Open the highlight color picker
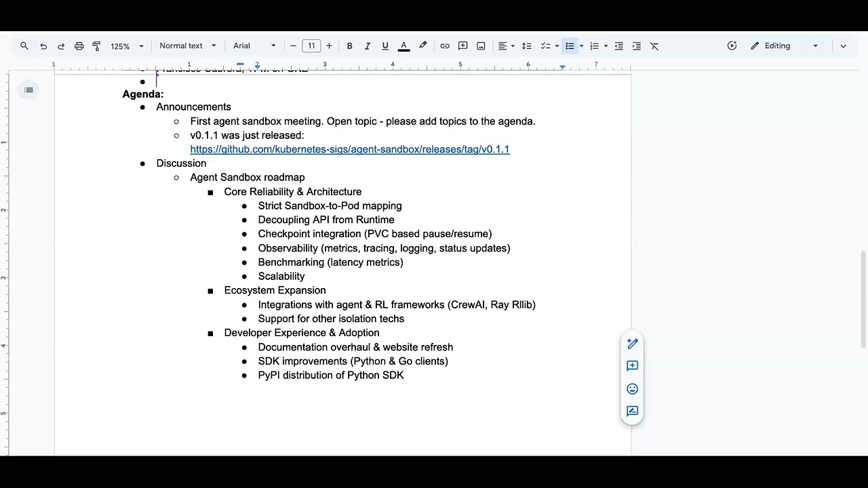The width and height of the screenshot is (868, 488). pos(422,46)
